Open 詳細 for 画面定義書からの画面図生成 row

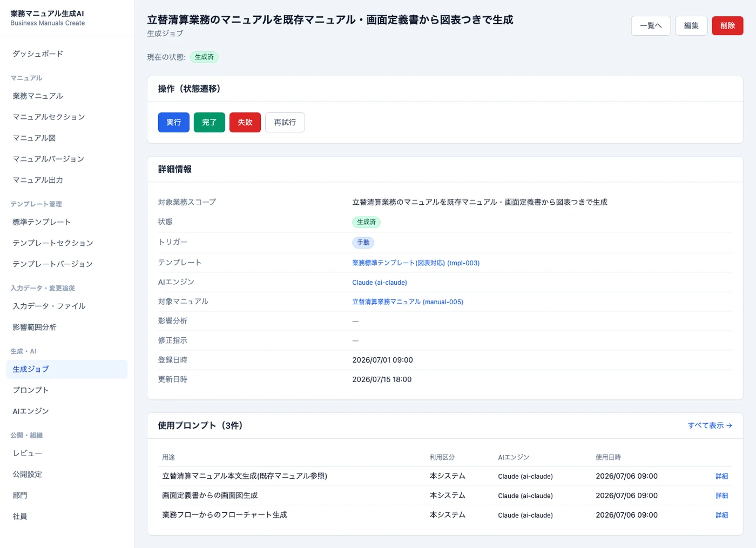click(722, 496)
